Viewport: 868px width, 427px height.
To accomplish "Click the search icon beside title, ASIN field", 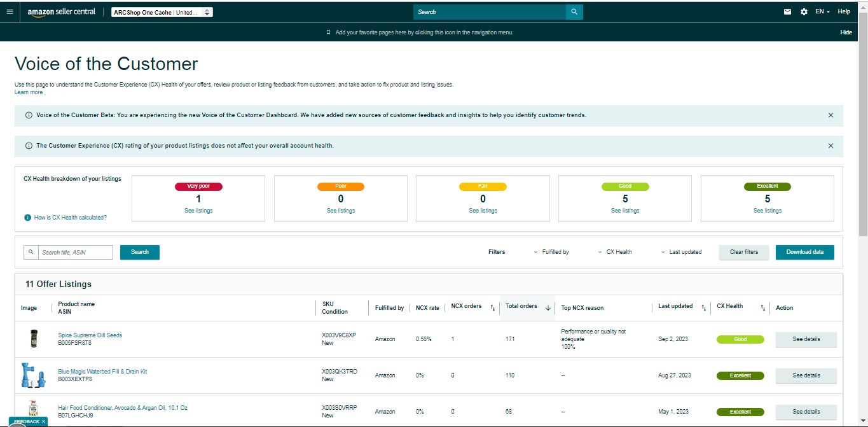I will pos(31,252).
